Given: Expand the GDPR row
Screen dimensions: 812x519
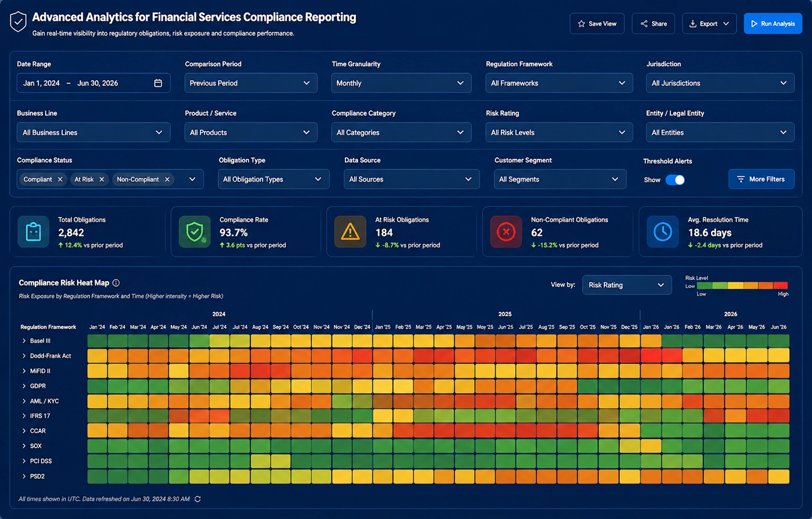Looking at the screenshot, I should (x=24, y=386).
